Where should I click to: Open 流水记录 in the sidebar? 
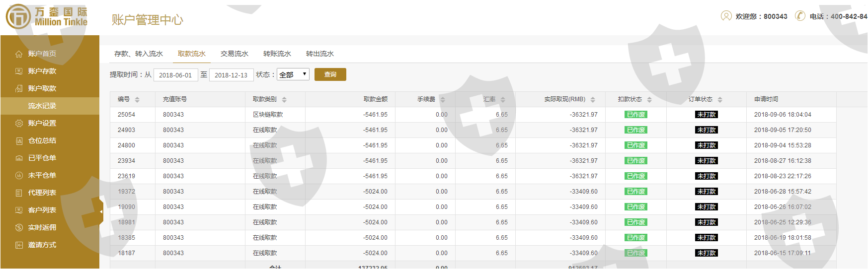(42, 106)
